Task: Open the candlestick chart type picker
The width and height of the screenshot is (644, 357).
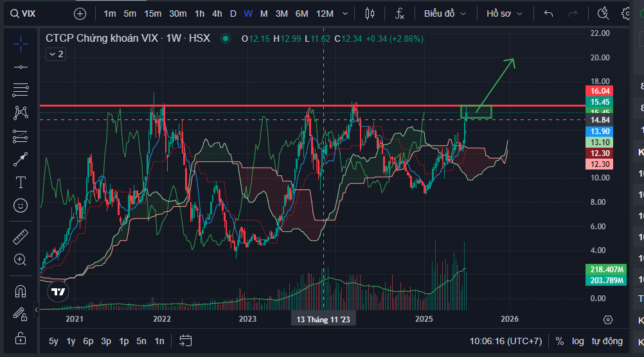Action: pyautogui.click(x=369, y=13)
